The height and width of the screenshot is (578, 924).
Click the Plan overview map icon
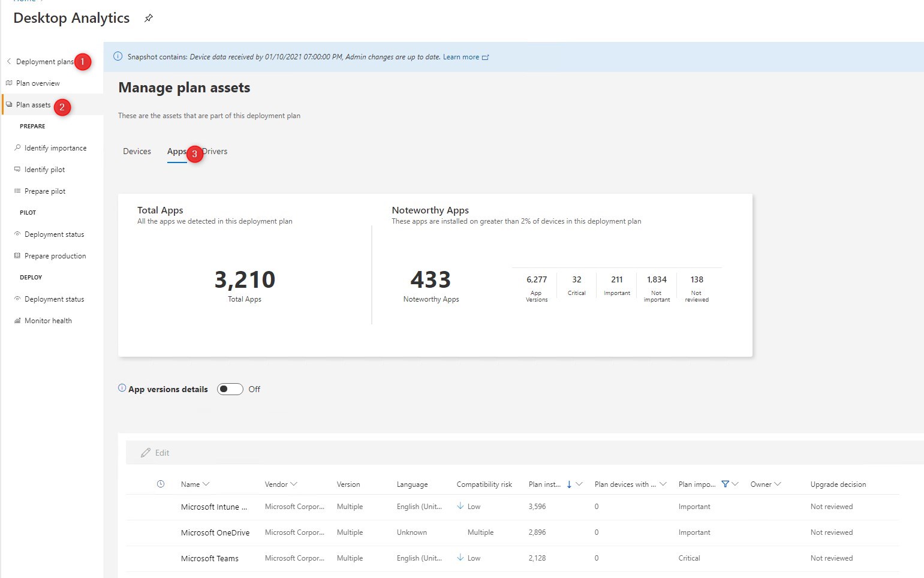tap(9, 83)
